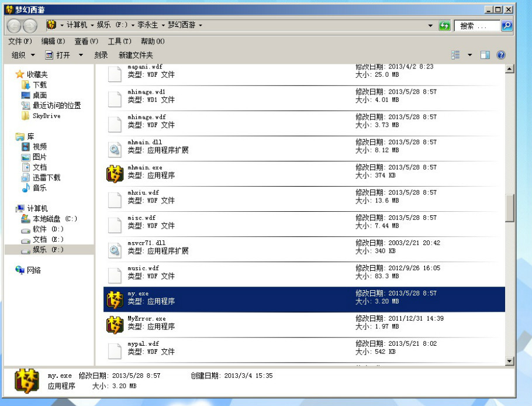Click the 刻录 toolbar button
This screenshot has height=406, width=532.
[x=101, y=55]
